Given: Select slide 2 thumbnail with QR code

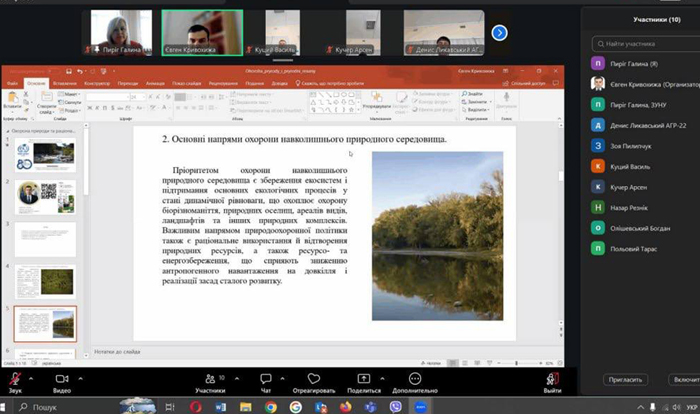Looking at the screenshot, I should tap(46, 197).
